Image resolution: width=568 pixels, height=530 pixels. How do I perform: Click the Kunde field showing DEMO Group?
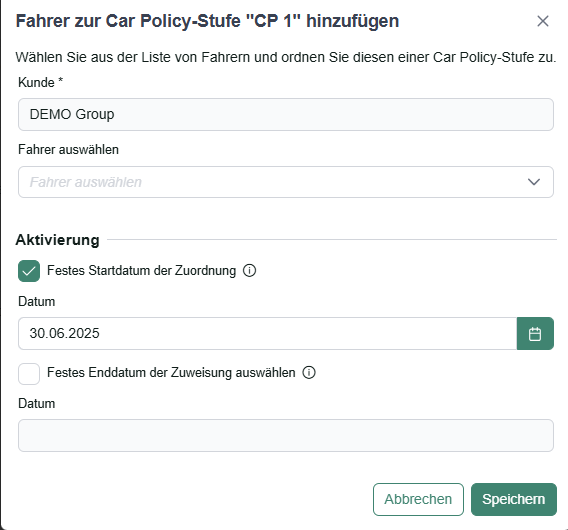click(286, 114)
